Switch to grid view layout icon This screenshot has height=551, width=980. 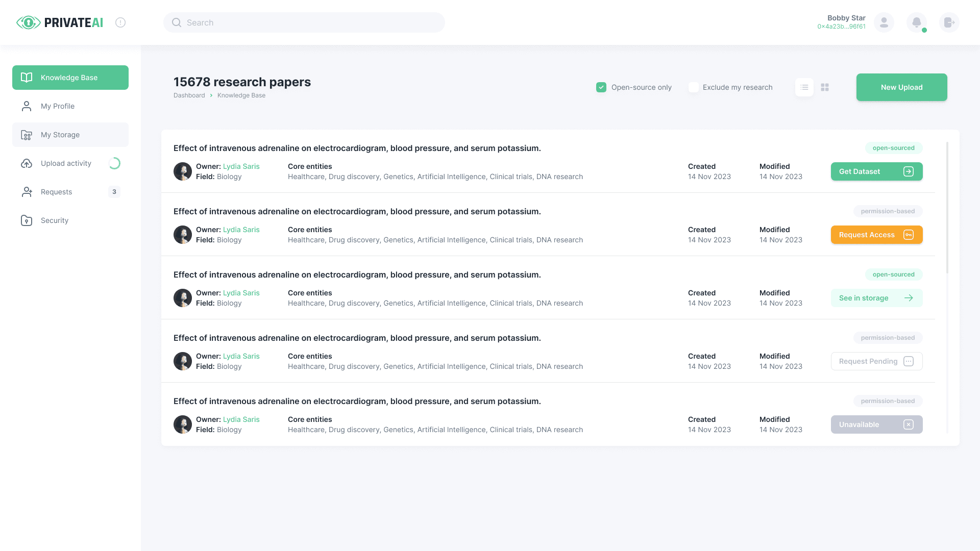pyautogui.click(x=825, y=87)
